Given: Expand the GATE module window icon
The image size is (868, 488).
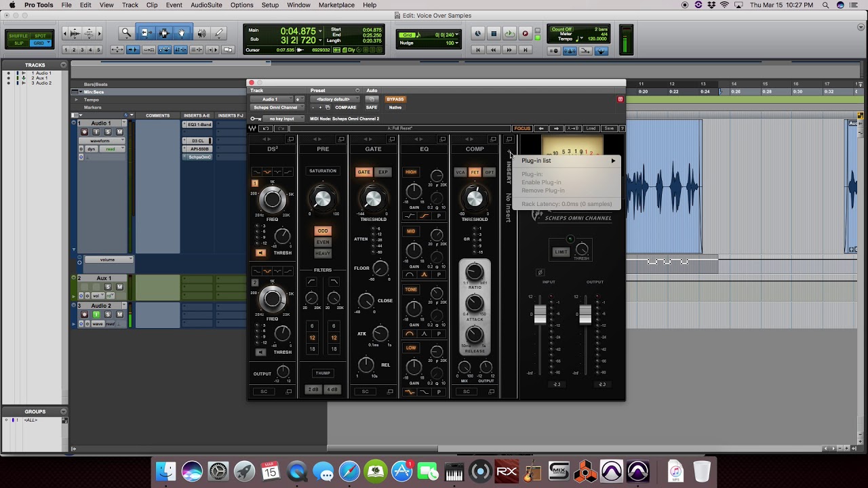Looking at the screenshot, I should (x=392, y=140).
